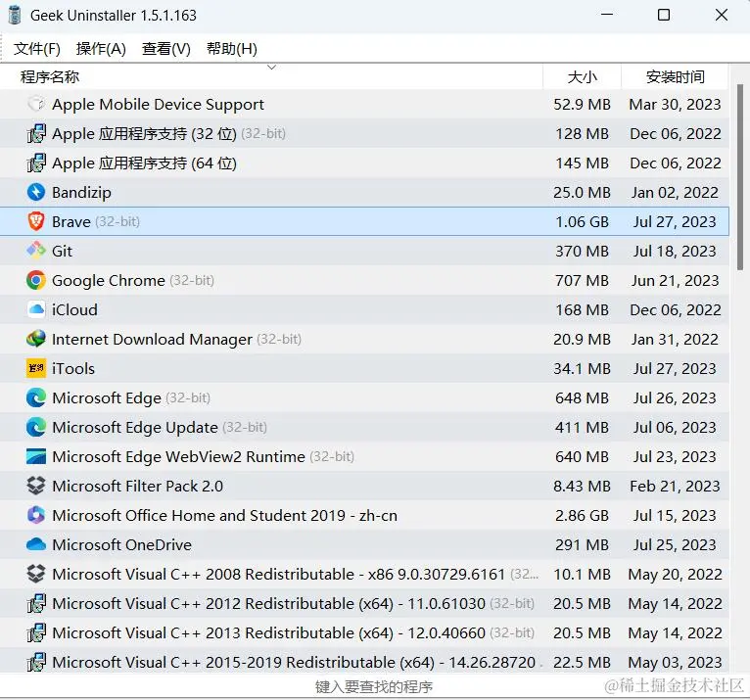Click the Jan 31, 2022 install date
The image size is (750, 700).
[x=675, y=339]
